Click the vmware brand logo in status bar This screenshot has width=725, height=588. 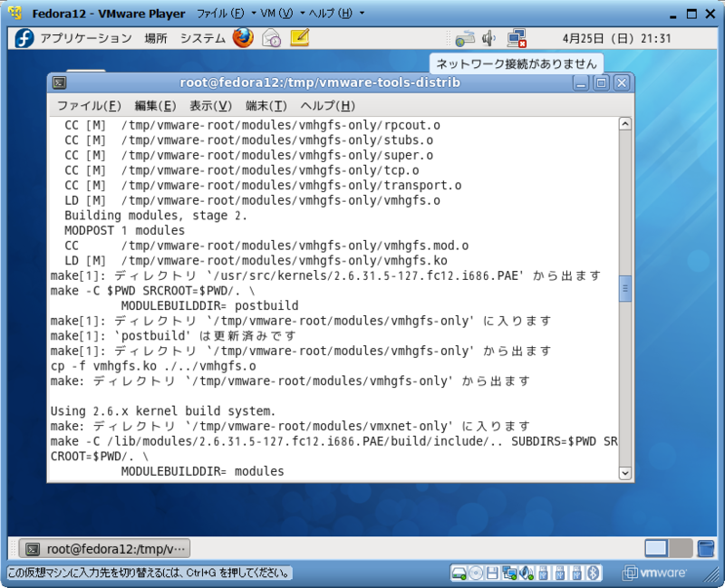(x=654, y=574)
